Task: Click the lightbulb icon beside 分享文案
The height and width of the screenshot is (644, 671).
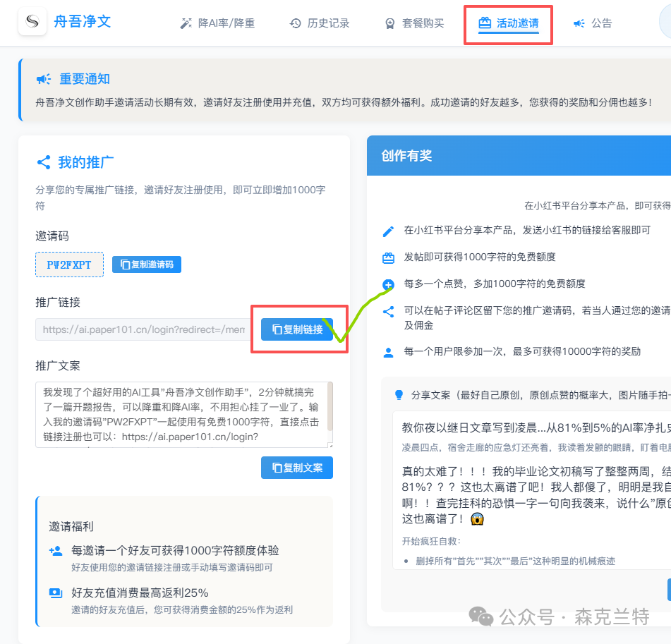Action: (399, 395)
